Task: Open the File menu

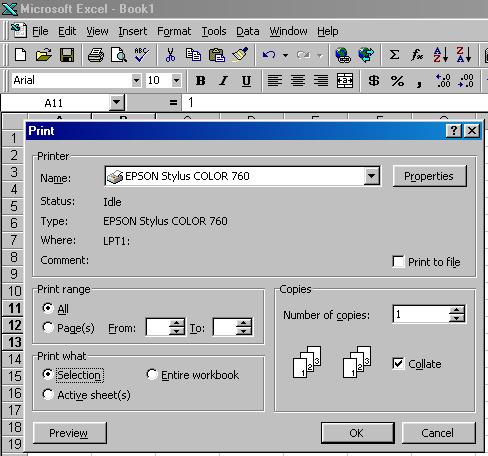Action: point(40,31)
